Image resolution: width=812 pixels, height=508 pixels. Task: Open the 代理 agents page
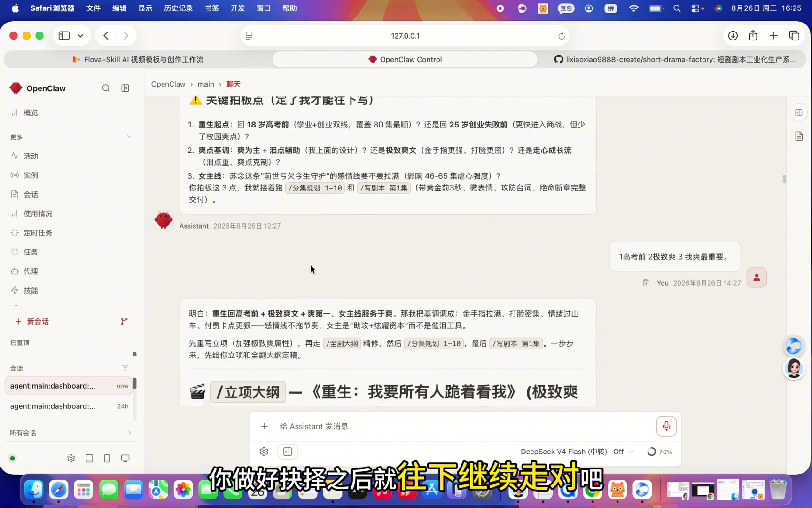pyautogui.click(x=70, y=271)
